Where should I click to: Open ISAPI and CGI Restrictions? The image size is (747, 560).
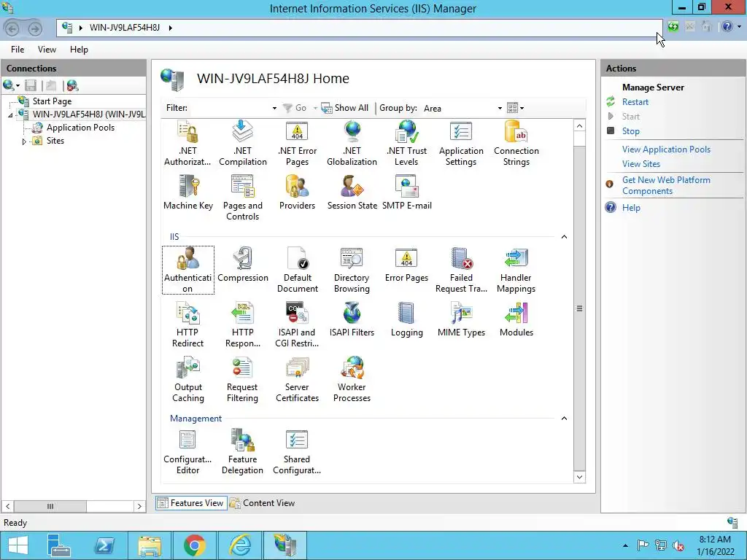click(x=298, y=324)
